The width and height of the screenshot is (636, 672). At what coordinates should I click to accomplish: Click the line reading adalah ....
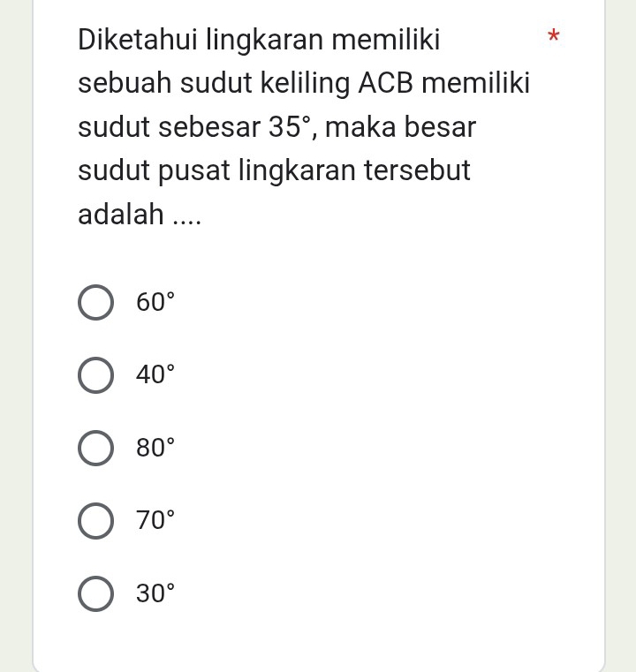click(x=140, y=213)
